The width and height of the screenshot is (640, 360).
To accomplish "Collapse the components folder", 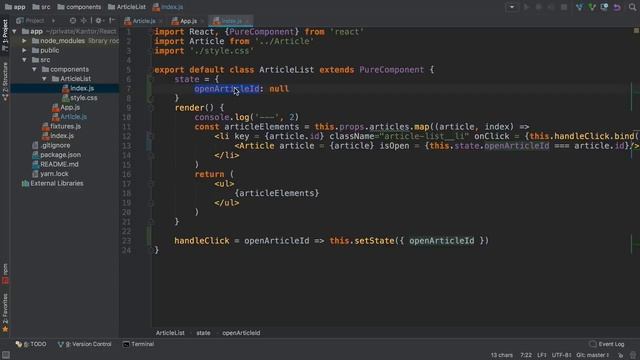I will 34,69.
